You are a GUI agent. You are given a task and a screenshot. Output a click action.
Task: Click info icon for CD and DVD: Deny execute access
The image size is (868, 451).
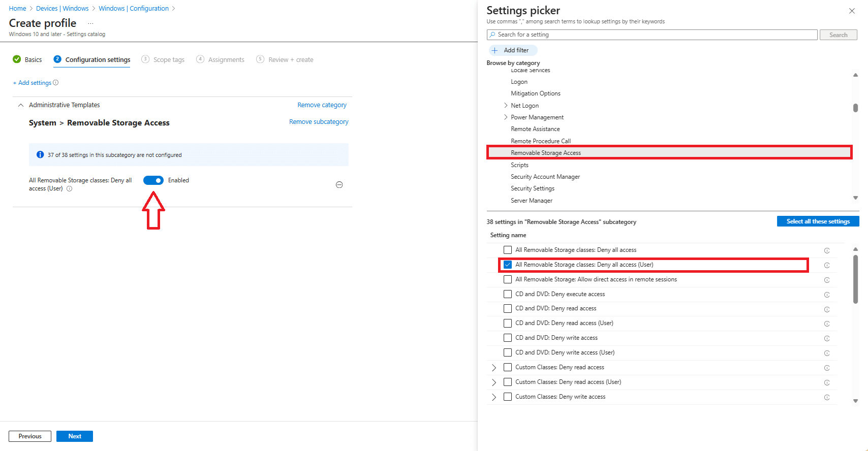pyautogui.click(x=827, y=295)
